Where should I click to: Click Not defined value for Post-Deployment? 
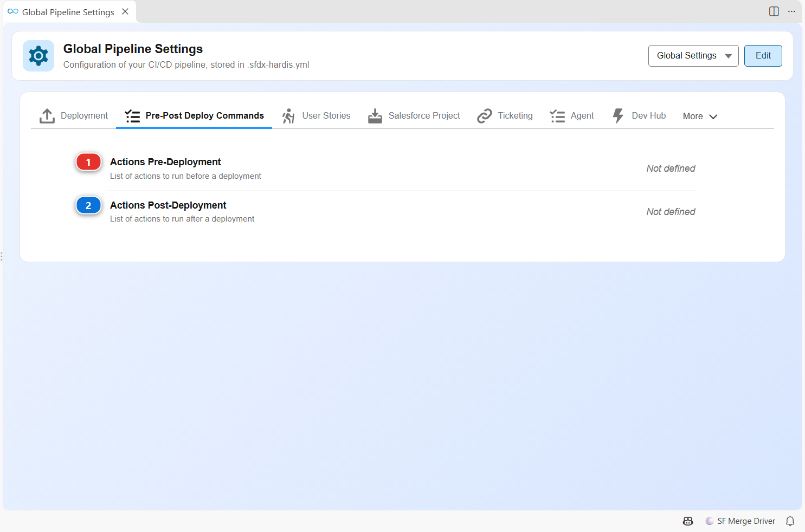(671, 212)
